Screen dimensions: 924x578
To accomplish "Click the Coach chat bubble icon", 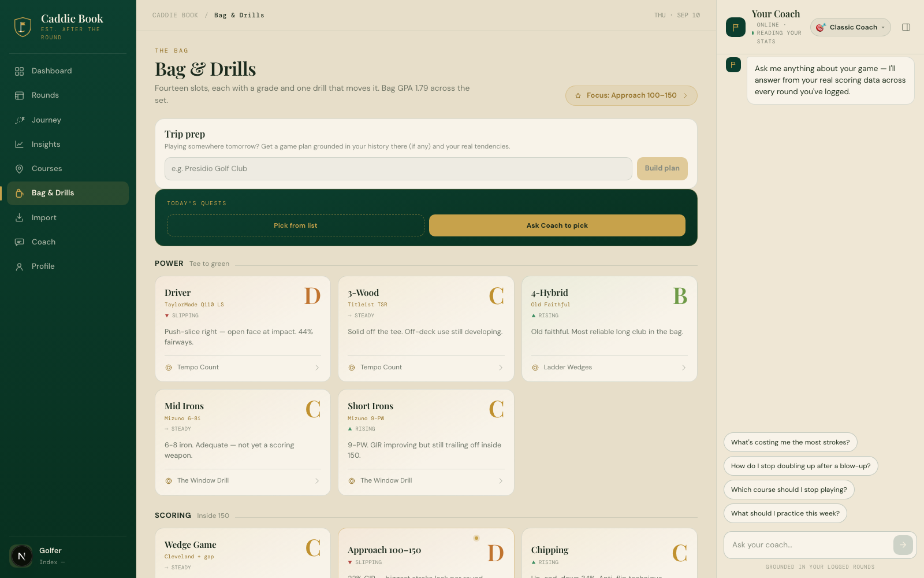I will [19, 242].
